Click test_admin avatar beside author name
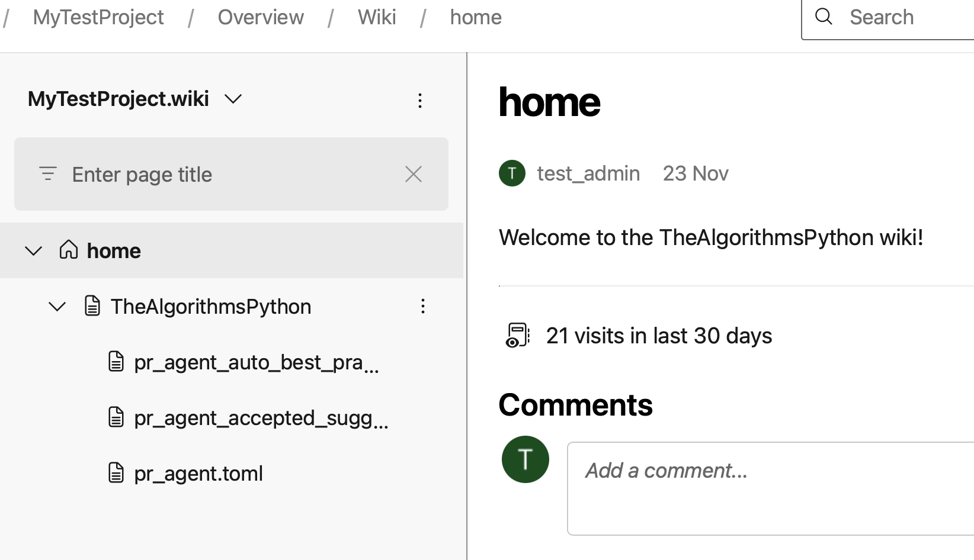 click(x=512, y=173)
